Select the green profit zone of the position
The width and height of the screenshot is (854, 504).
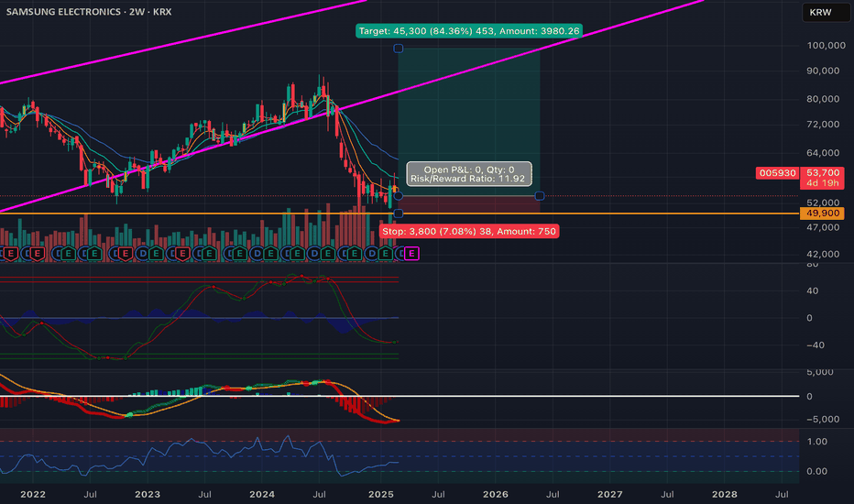tap(469, 122)
